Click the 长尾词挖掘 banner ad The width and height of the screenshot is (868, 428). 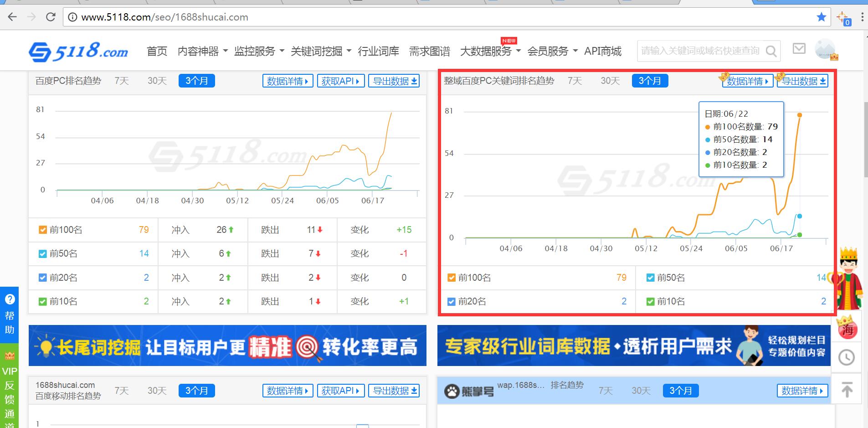[227, 345]
